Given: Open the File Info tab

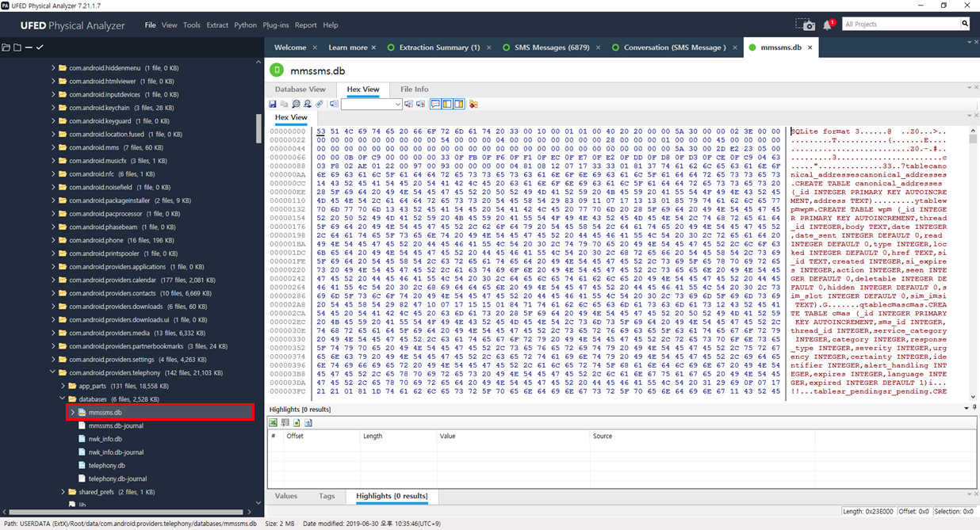Looking at the screenshot, I should point(414,90).
